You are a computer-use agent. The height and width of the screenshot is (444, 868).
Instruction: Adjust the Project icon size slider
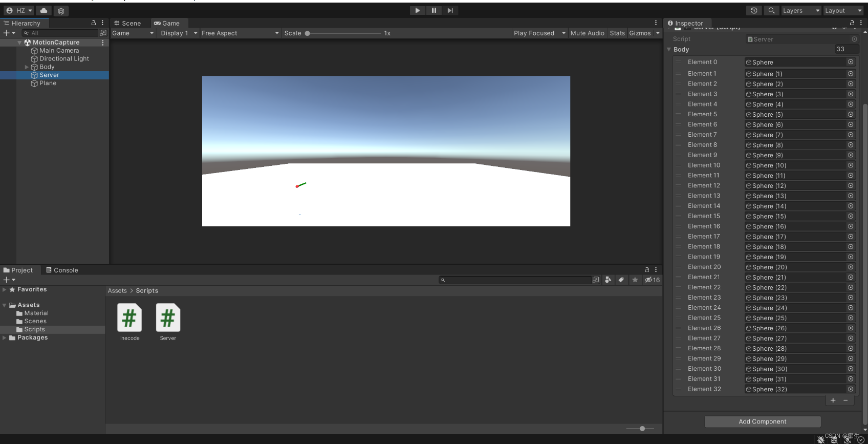tap(640, 429)
